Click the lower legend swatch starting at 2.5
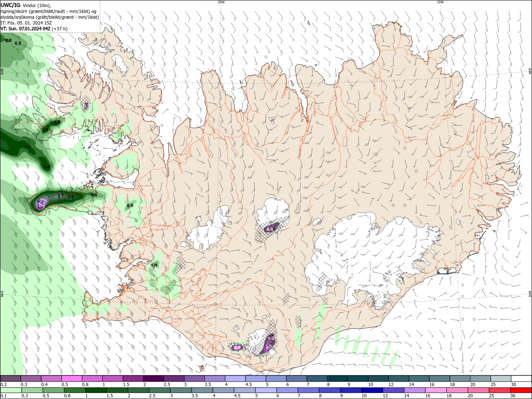This screenshot has width=532, height=399. click(160, 390)
